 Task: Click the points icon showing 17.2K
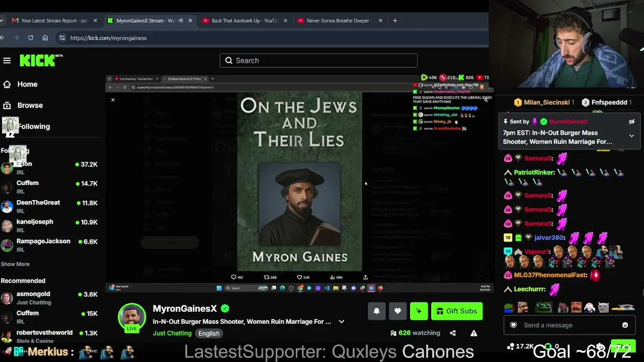pos(511,346)
